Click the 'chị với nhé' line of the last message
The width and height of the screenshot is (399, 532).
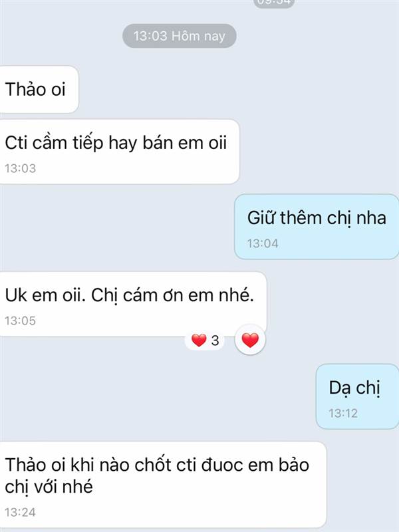[49, 487]
